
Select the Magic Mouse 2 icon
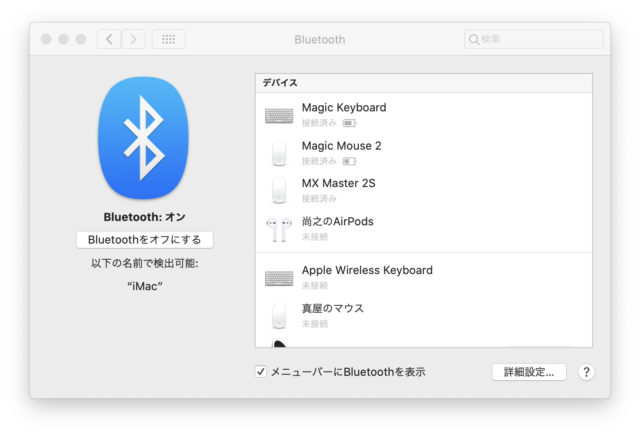(279, 153)
